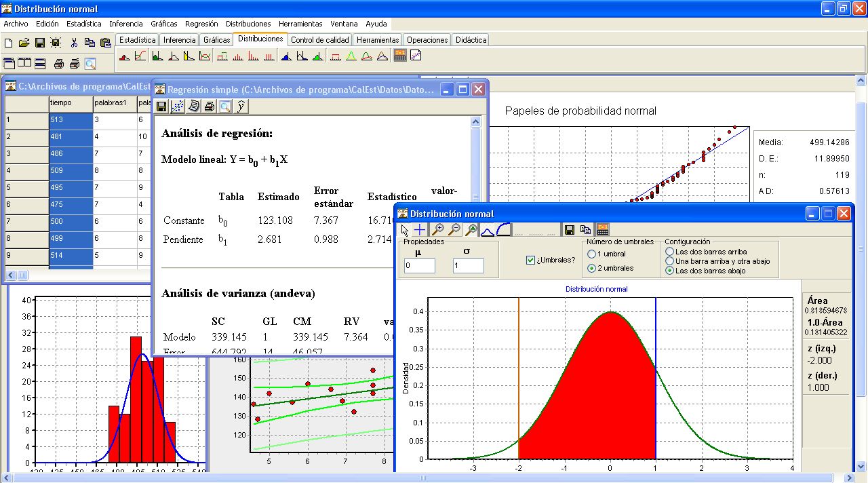This screenshot has width=868, height=483.
Task: Open the Archivo menu
Action: 16,24
